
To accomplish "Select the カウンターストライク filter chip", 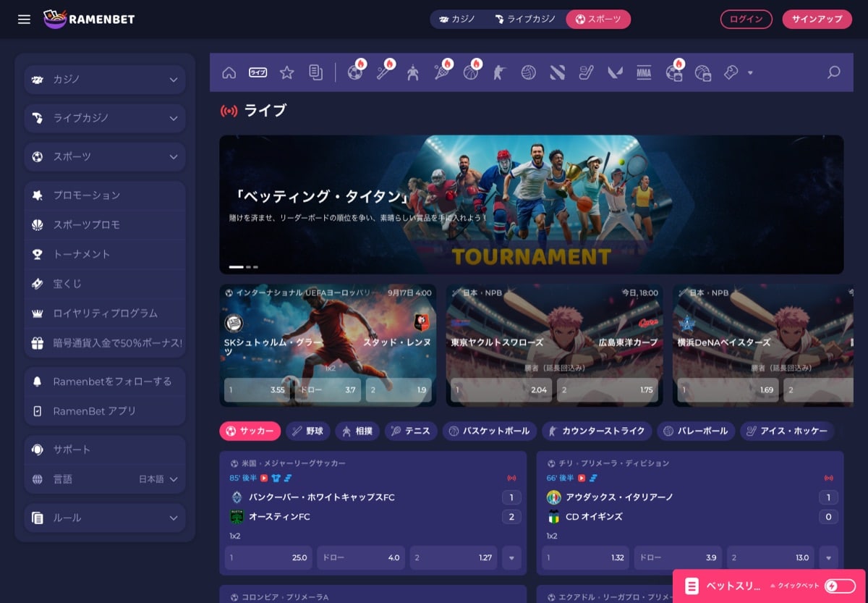I will click(x=597, y=431).
